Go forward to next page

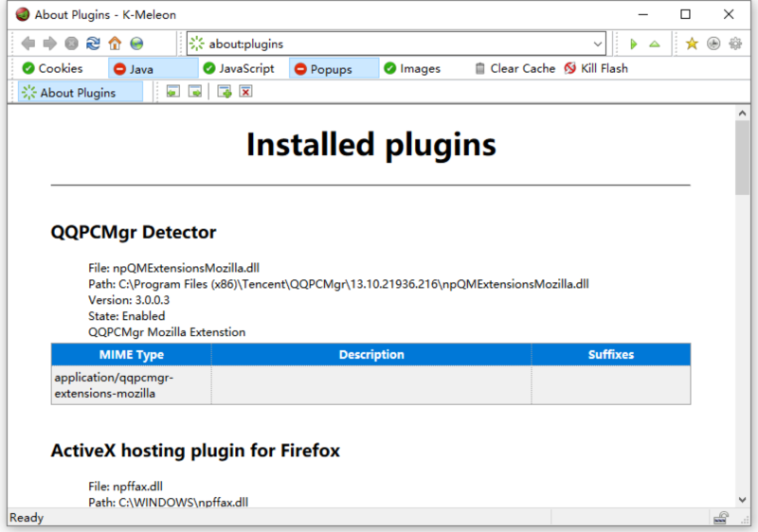(50, 44)
